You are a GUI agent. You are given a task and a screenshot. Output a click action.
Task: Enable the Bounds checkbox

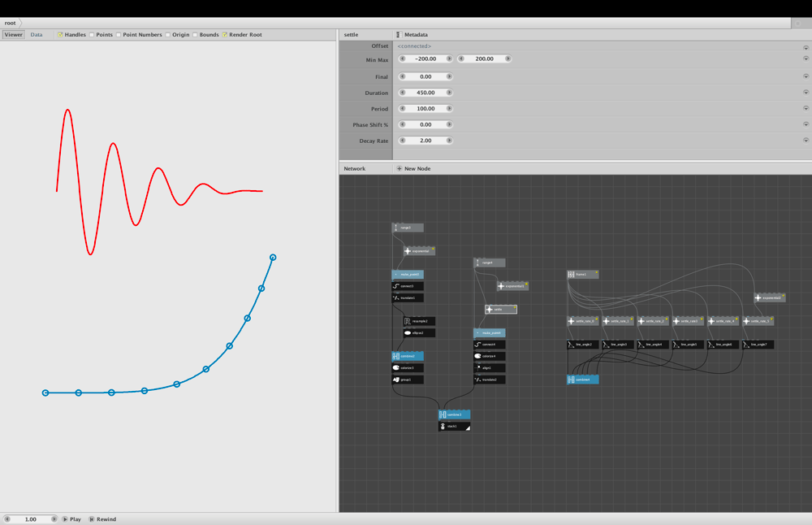tap(195, 35)
